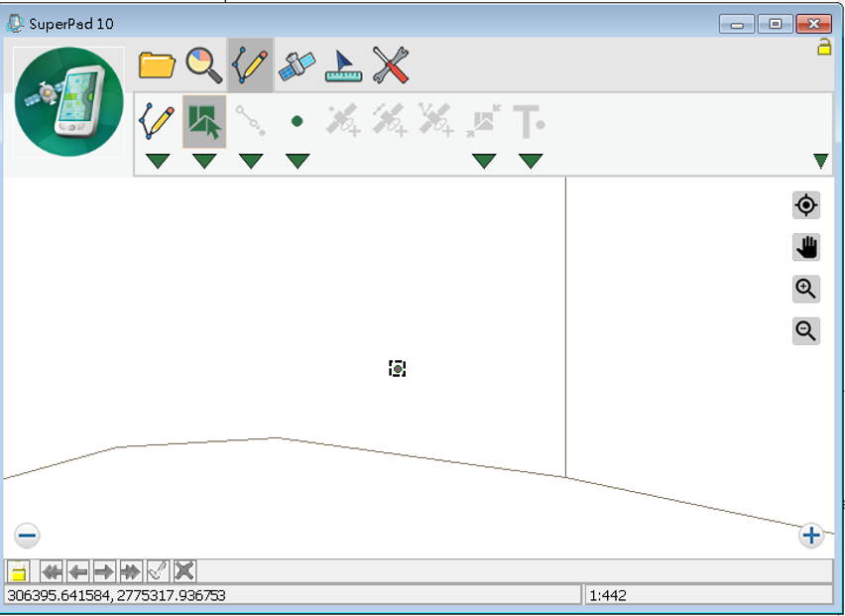Screen dimensions: 845x616
Task: Minimize the SuperPad 10 window
Action: [737, 24]
